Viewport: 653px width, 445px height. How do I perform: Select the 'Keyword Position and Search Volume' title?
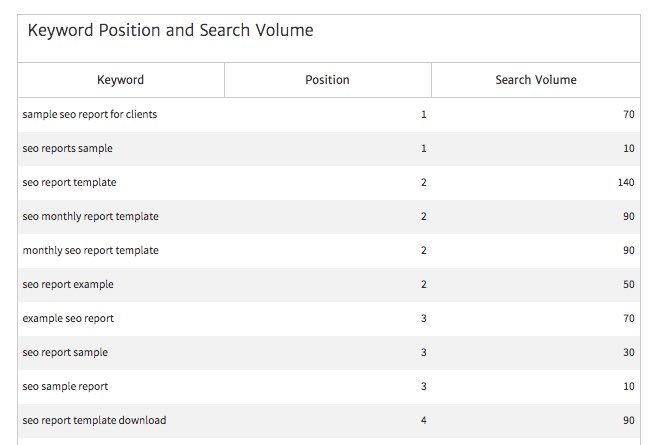click(170, 31)
